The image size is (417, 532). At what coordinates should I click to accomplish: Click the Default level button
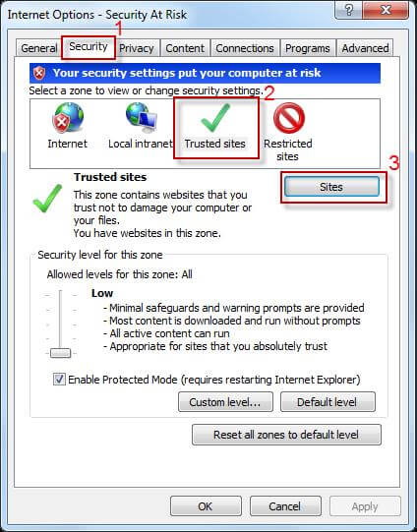point(328,402)
